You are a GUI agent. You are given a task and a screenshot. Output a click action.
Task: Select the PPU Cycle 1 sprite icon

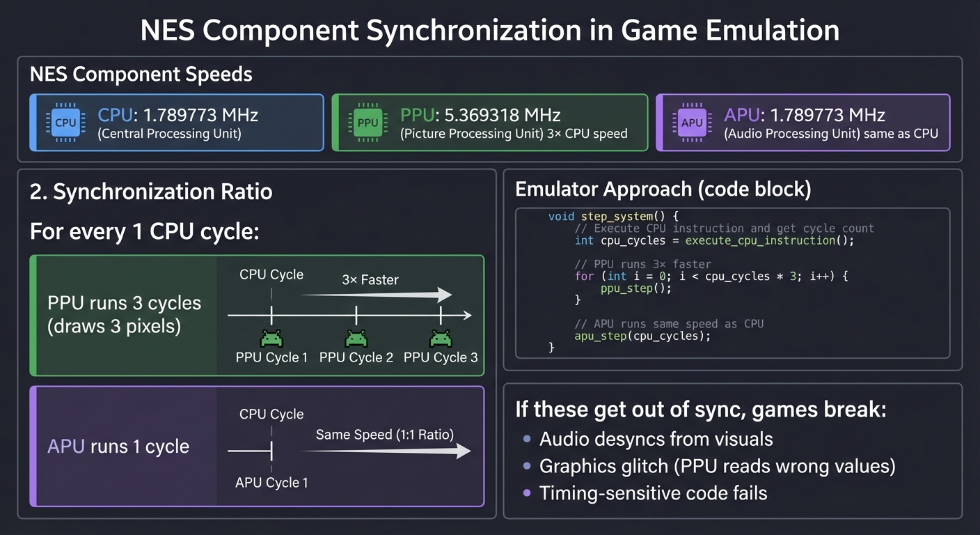pyautogui.click(x=271, y=337)
